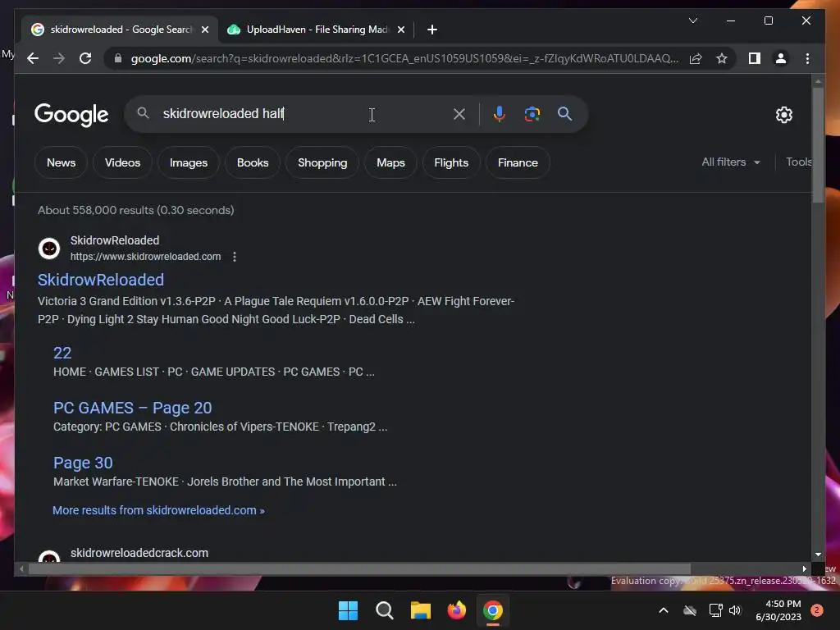Clear the Google search box text

(x=459, y=113)
